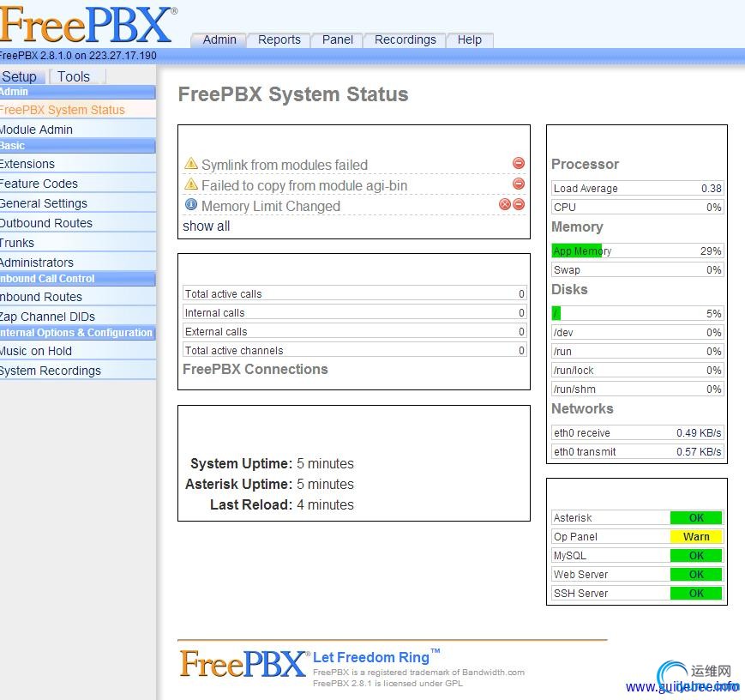The width and height of the screenshot is (745, 700).
Task: Click the Internal calls row
Action: [354, 313]
